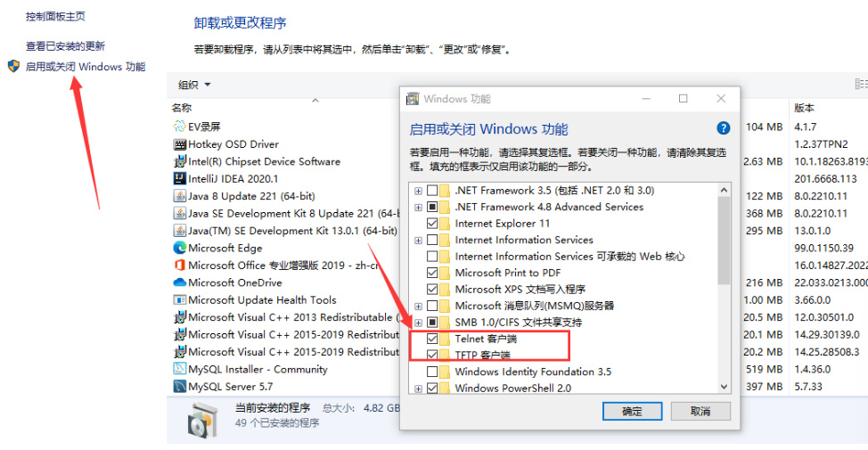The height and width of the screenshot is (450, 868).
Task: Check the Microsoft 消息队列(MSMQ)服务器 checkbox
Action: click(432, 306)
